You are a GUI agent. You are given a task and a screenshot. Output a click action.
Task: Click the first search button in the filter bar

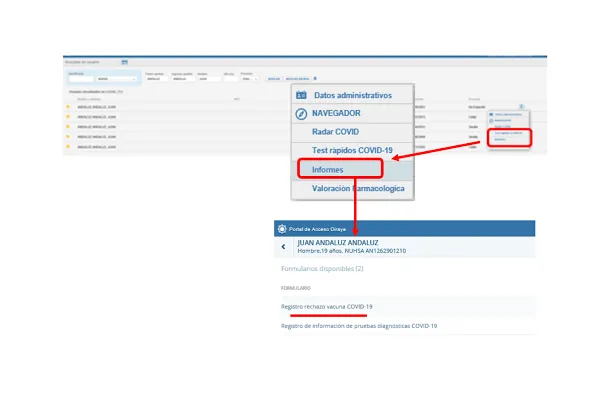point(274,79)
